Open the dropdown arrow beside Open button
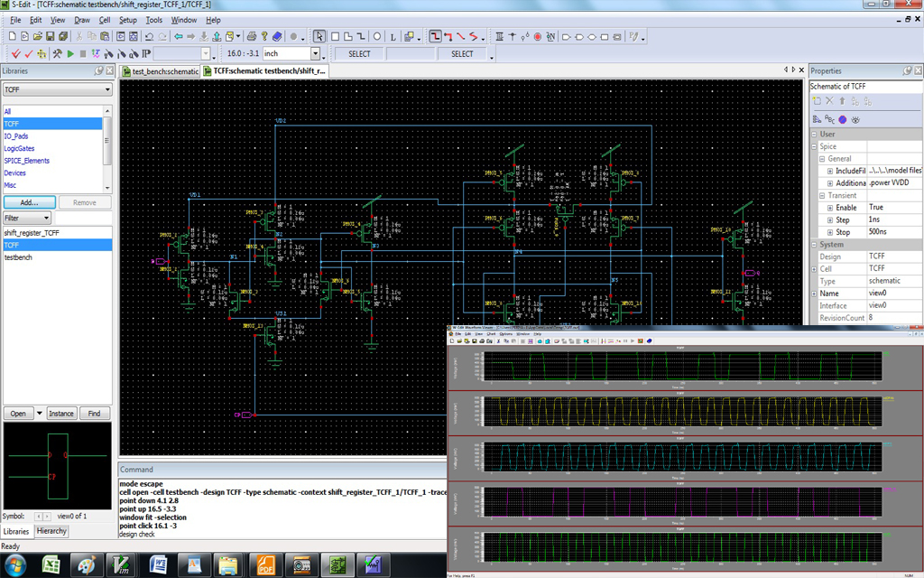 40,414
